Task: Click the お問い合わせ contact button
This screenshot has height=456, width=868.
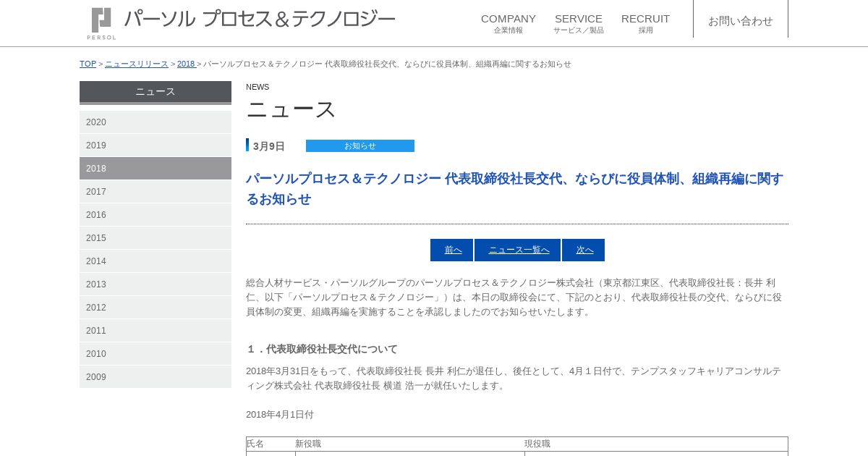Action: coord(741,20)
